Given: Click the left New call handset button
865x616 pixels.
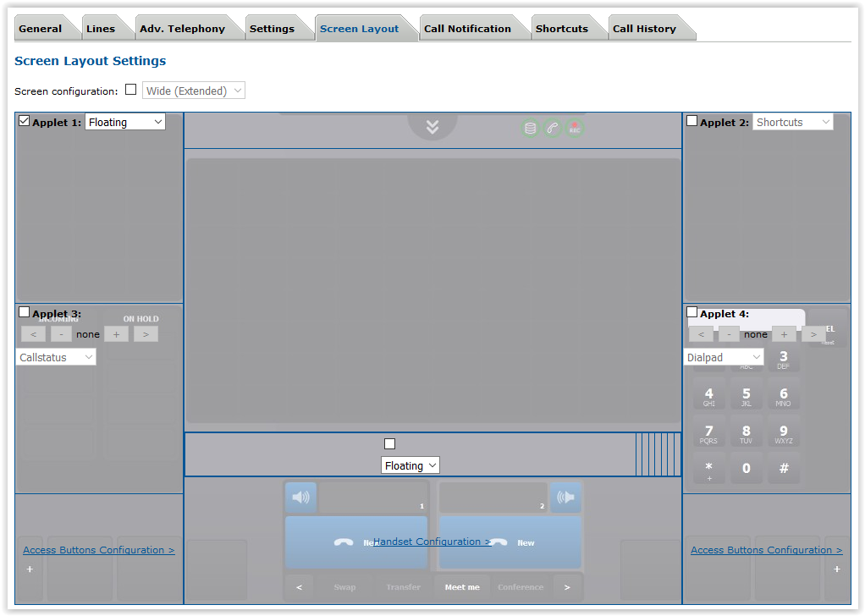Looking at the screenshot, I should click(356, 542).
